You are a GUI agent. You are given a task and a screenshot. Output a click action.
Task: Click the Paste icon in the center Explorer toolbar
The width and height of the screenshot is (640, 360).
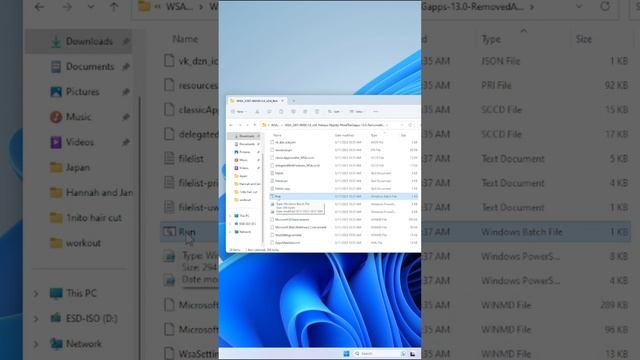click(x=281, y=111)
